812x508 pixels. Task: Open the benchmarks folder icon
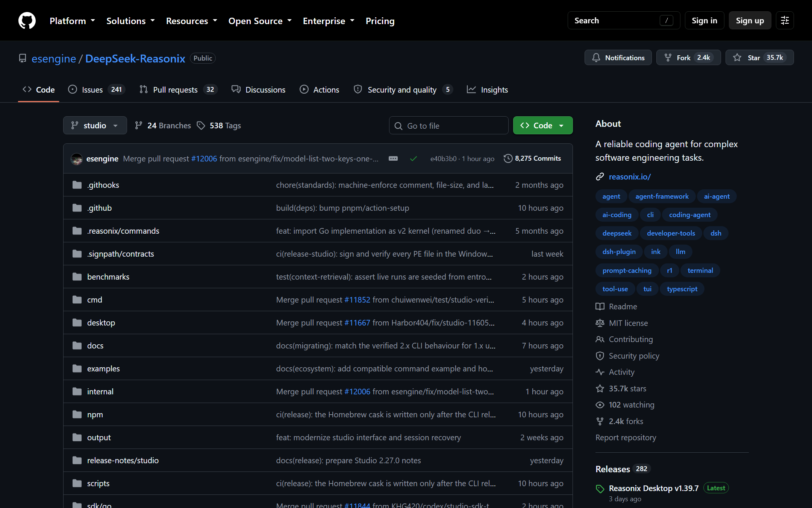tap(77, 277)
